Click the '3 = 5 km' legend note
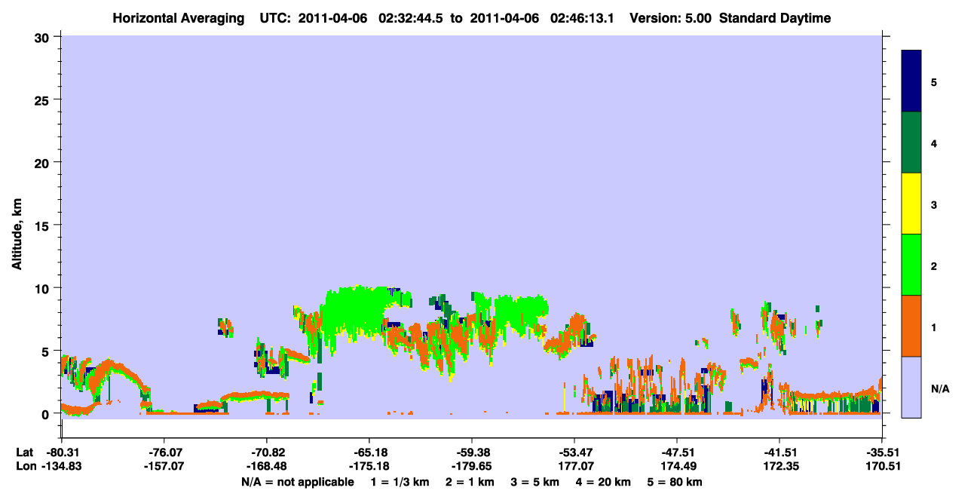This screenshot has width=980, height=503. [x=536, y=482]
